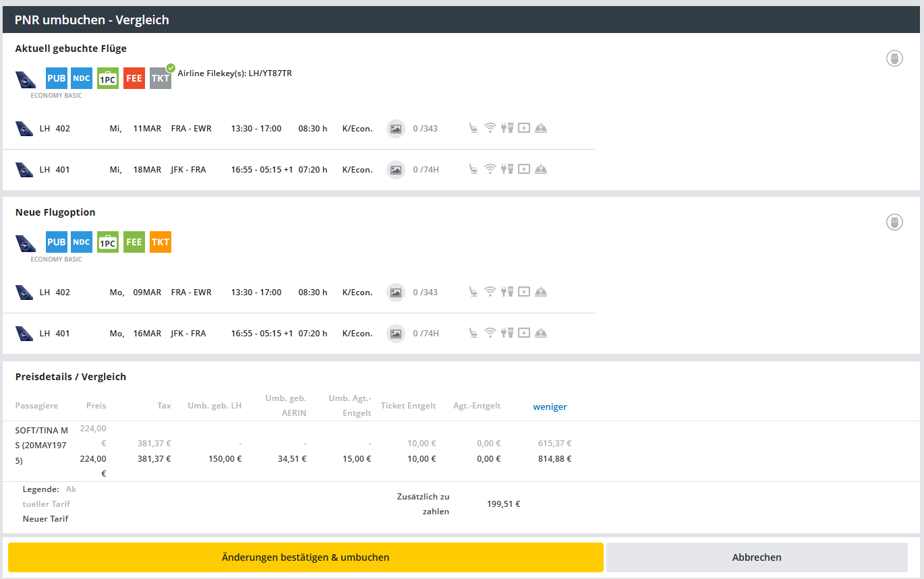
Task: Click the Wi-Fi icon on the 18MAR flight
Action: (x=490, y=169)
